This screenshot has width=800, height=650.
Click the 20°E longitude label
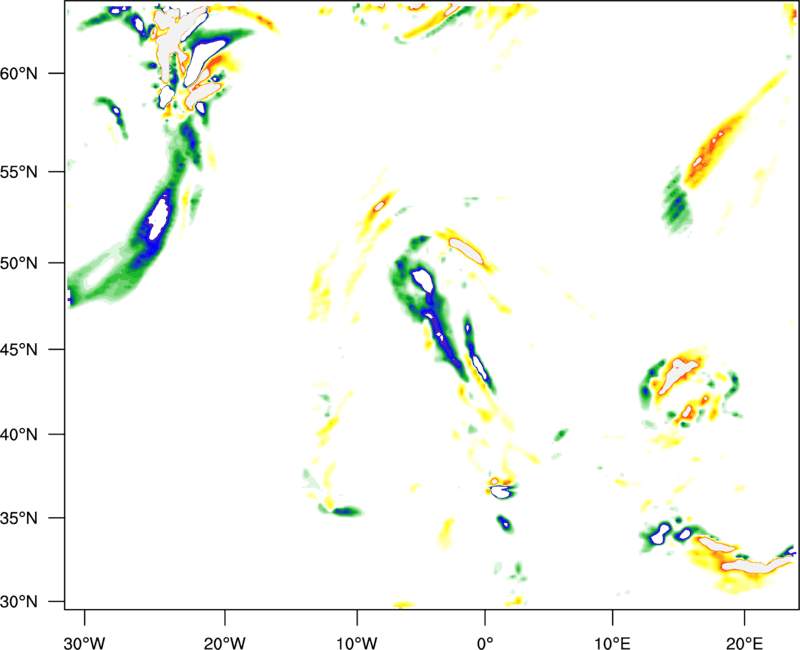coord(744,643)
